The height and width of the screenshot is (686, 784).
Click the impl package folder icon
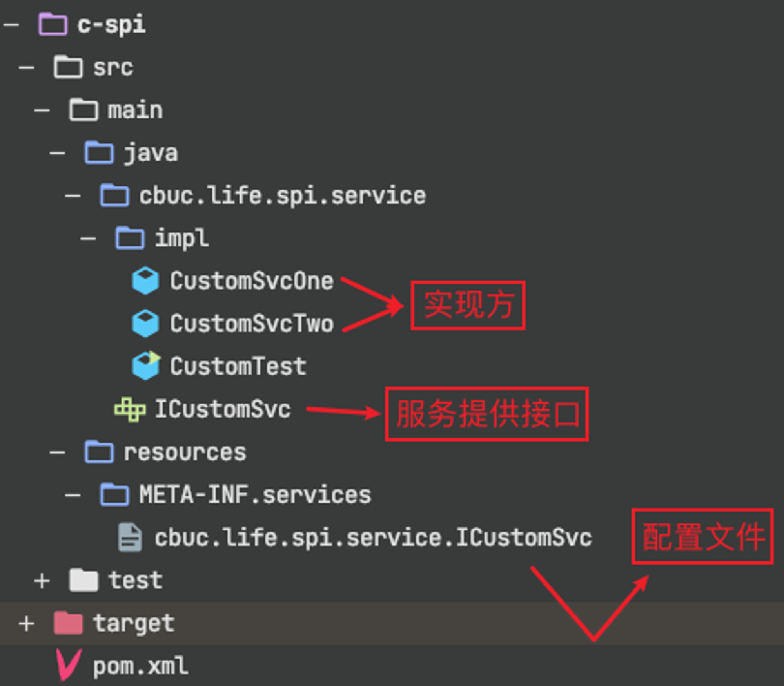[x=130, y=238]
